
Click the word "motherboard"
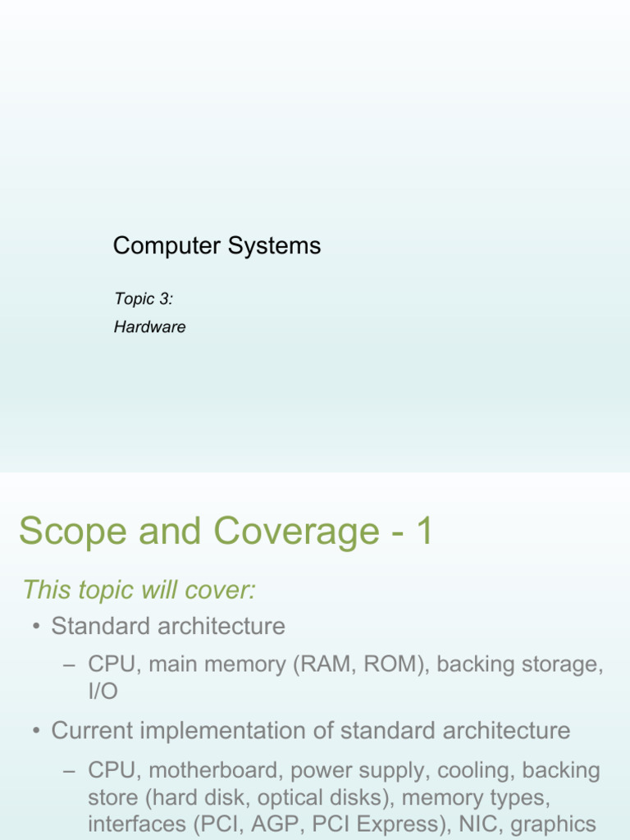click(x=214, y=771)
